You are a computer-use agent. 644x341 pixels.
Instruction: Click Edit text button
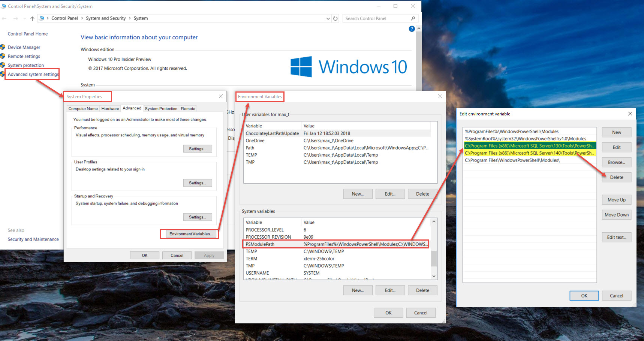click(x=617, y=237)
